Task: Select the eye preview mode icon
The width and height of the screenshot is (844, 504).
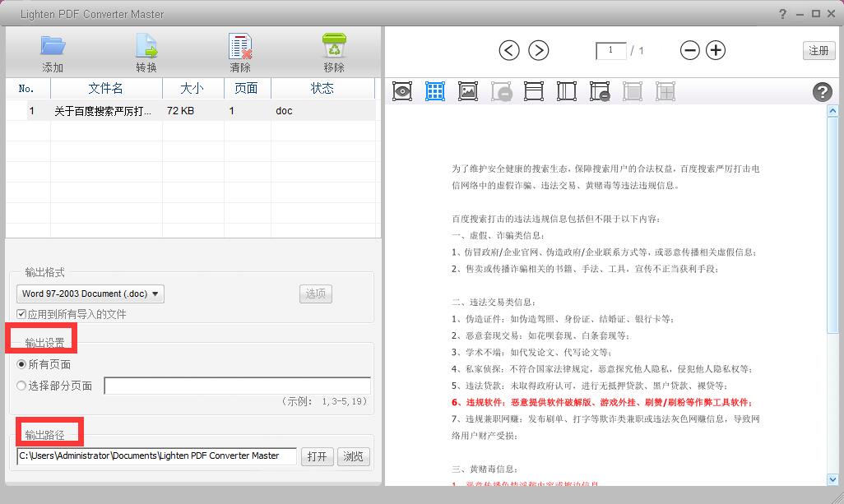Action: pos(402,91)
